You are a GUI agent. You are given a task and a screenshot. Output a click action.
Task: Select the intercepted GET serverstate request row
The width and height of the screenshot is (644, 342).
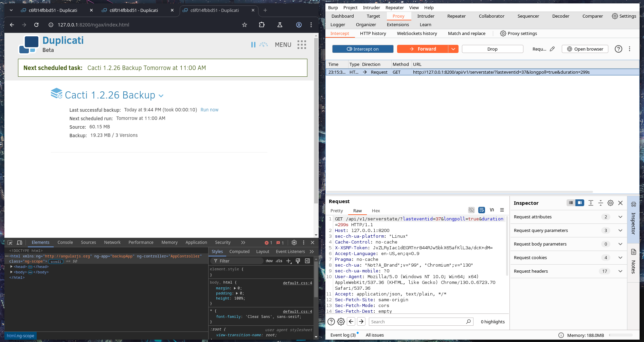(482, 72)
